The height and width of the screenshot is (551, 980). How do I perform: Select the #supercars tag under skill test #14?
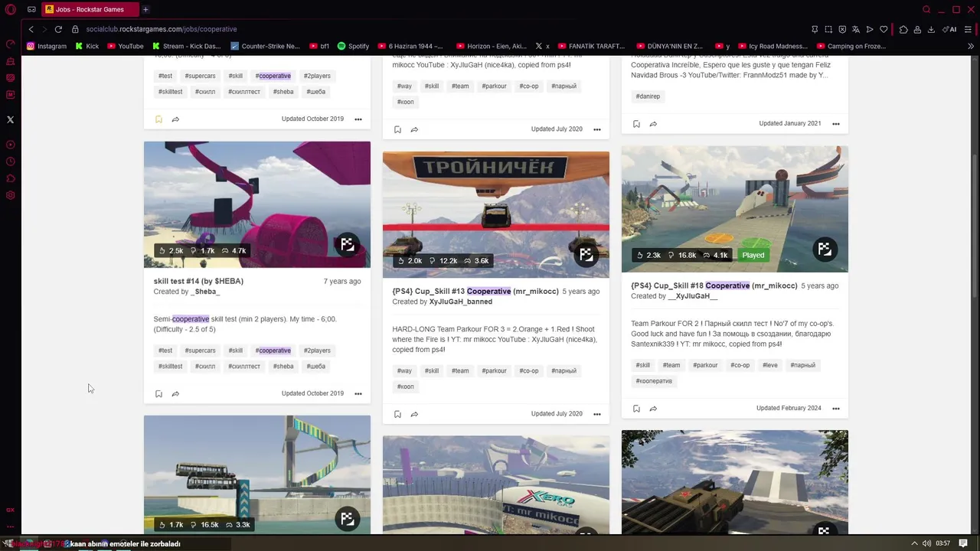200,350
